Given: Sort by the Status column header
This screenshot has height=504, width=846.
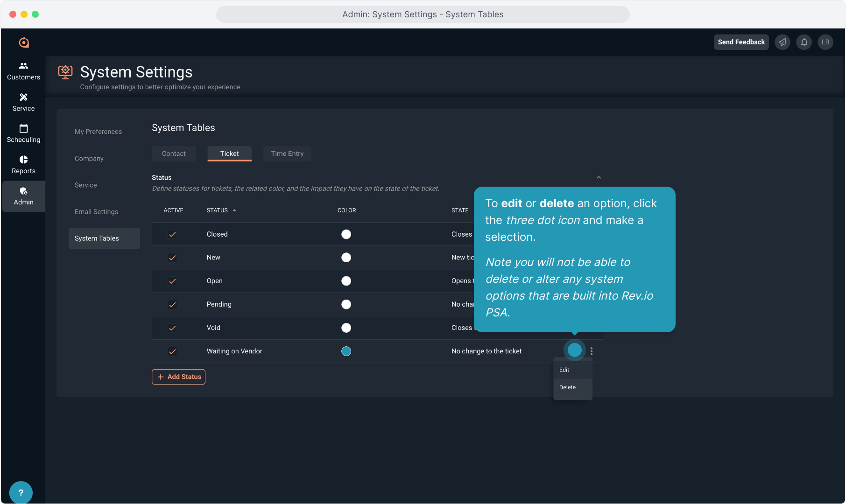Looking at the screenshot, I should (x=218, y=210).
